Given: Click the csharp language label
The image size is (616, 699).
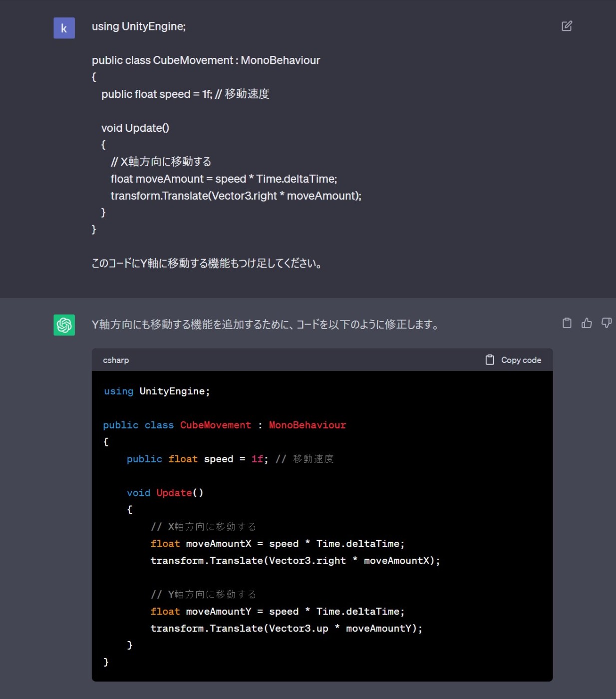Looking at the screenshot, I should tap(116, 360).
